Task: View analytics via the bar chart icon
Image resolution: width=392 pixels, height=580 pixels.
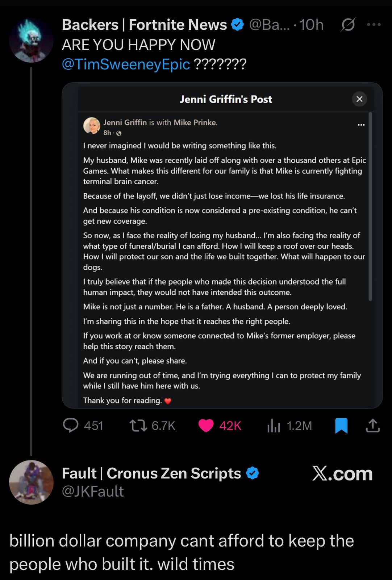Action: coord(274,426)
